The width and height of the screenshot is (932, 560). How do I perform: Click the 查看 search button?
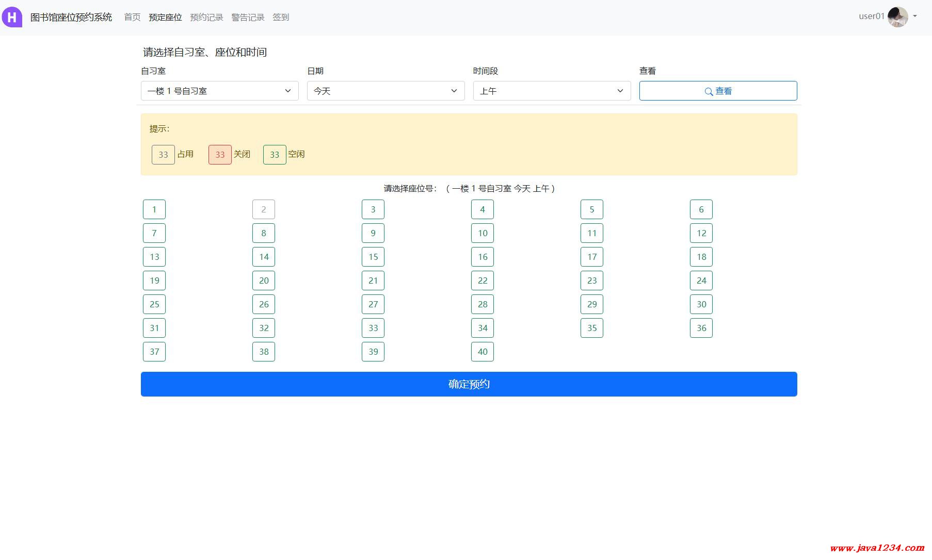(x=718, y=91)
